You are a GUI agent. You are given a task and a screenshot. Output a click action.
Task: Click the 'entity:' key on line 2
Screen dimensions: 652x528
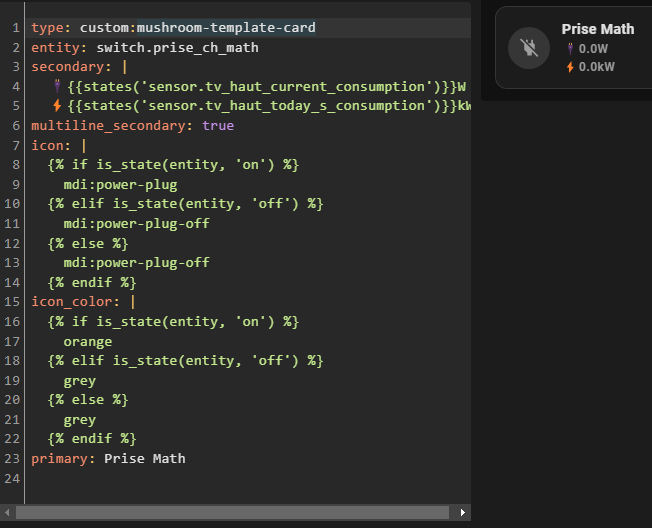pyautogui.click(x=59, y=47)
